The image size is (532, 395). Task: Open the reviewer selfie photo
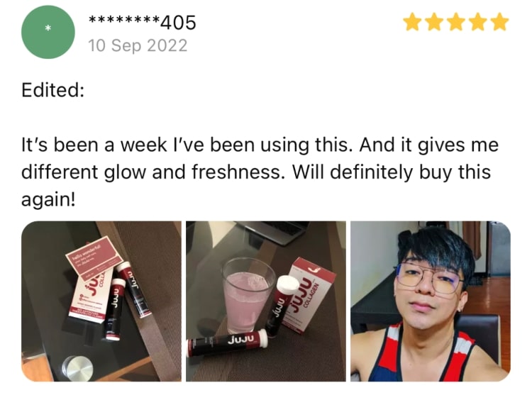(431, 301)
